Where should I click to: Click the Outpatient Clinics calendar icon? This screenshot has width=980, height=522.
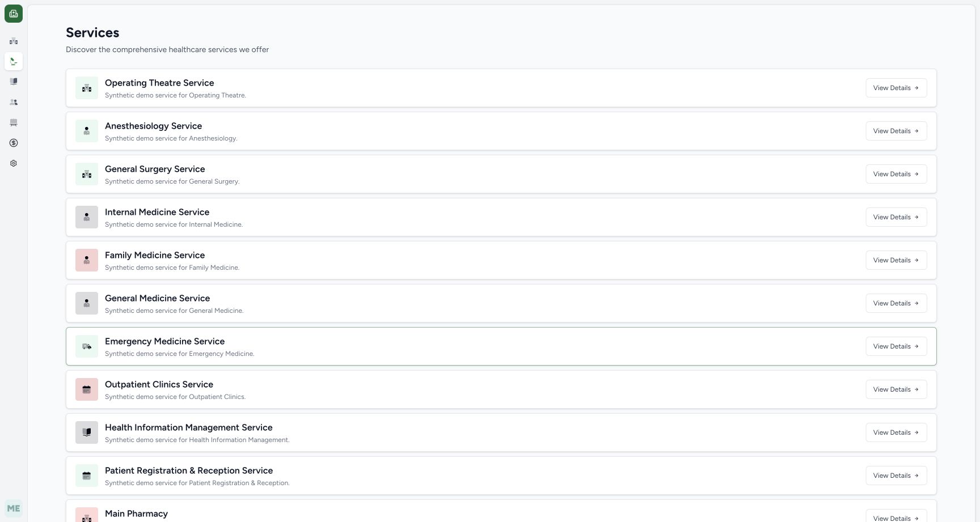coord(87,389)
